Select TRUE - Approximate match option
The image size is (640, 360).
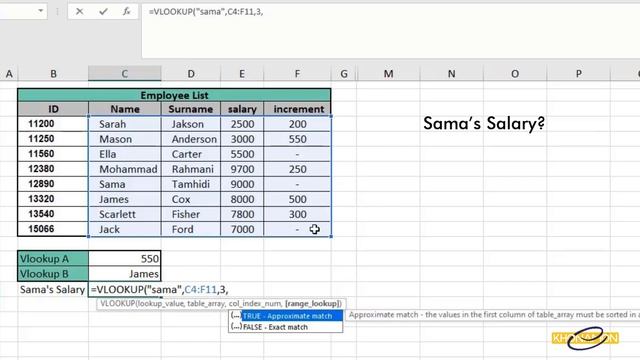pos(286,316)
